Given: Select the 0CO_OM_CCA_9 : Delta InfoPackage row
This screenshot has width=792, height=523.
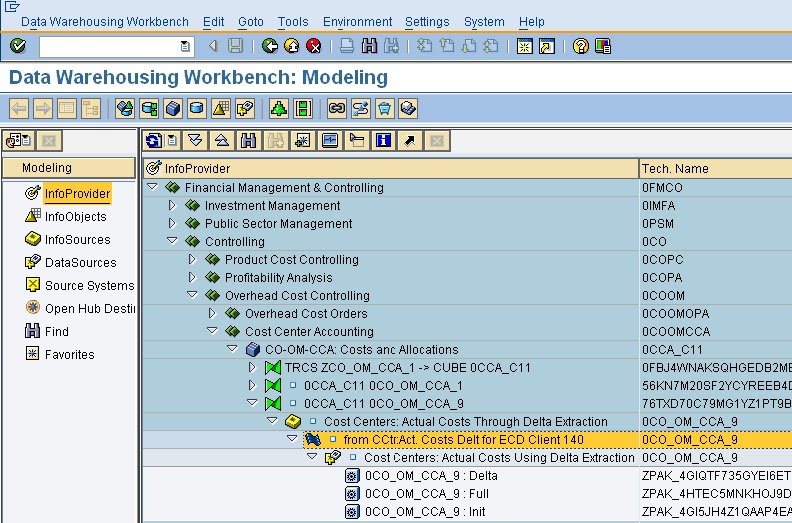Looking at the screenshot, I should click(x=431, y=476).
